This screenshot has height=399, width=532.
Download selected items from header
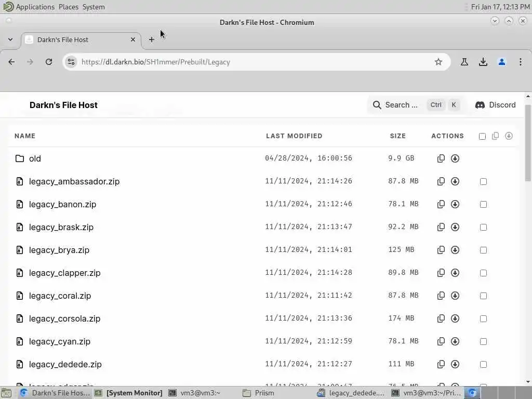pyautogui.click(x=509, y=136)
